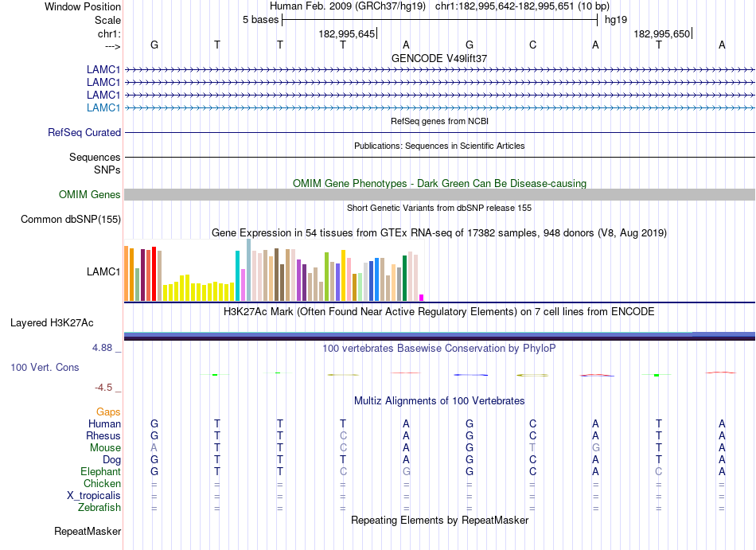Click the orange Gaps label
Viewport: 756px width, 550px height.
[x=108, y=412]
